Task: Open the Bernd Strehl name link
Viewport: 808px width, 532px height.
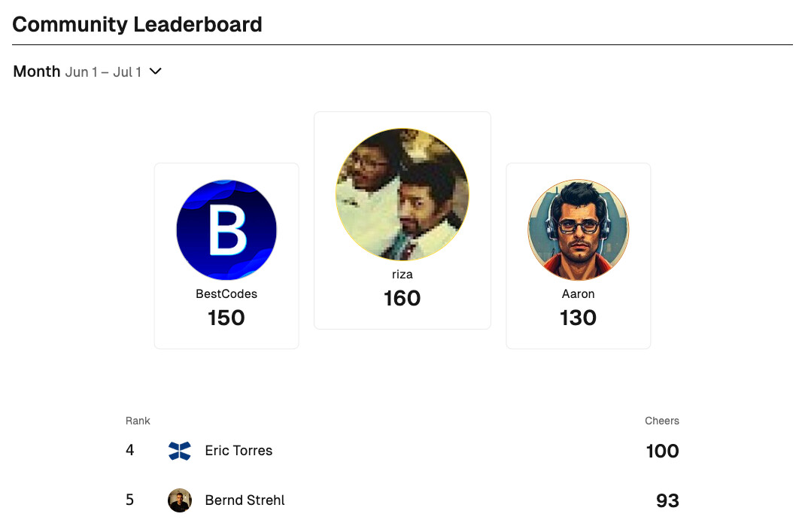Action: (x=245, y=500)
